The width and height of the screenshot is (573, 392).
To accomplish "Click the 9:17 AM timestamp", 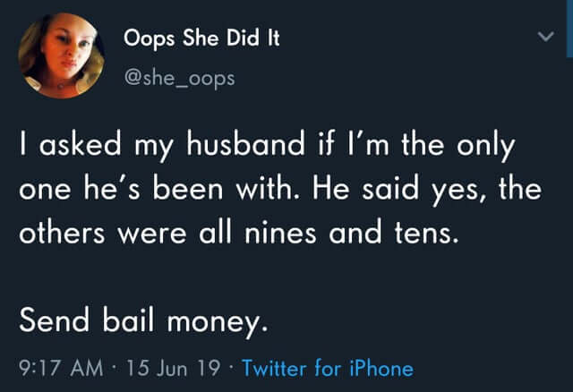I will click(57, 367).
